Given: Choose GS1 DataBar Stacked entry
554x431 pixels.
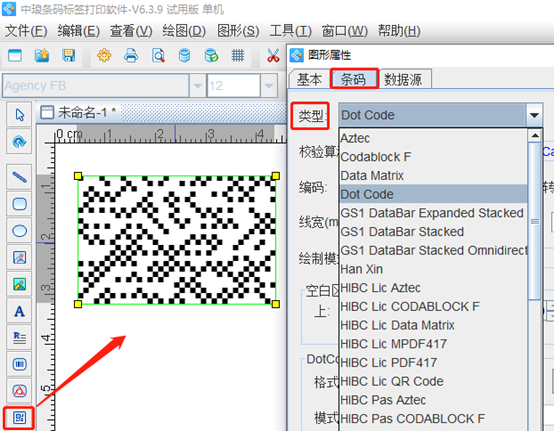Looking at the screenshot, I should point(433,232).
